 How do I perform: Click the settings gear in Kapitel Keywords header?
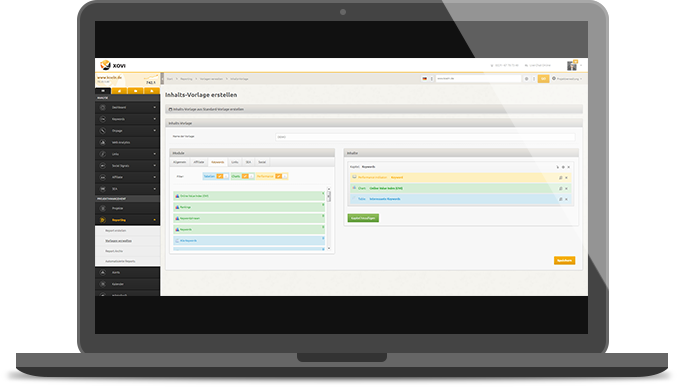[563, 167]
